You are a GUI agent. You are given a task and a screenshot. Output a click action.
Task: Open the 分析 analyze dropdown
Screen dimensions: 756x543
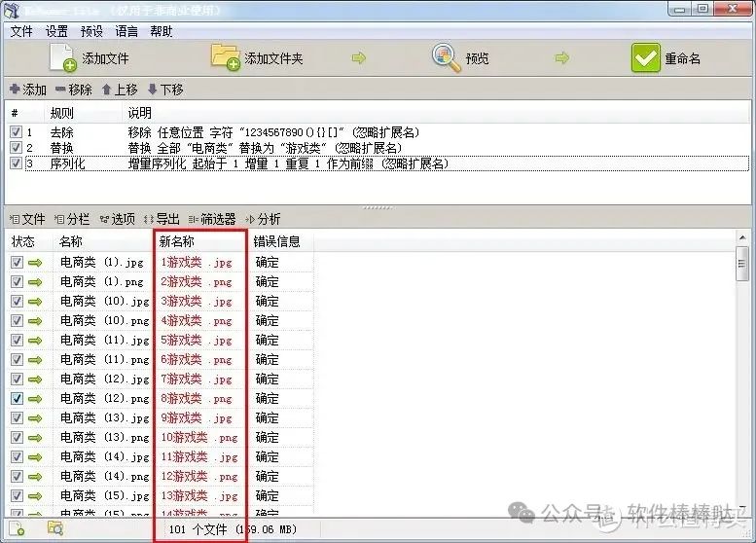coord(264,219)
